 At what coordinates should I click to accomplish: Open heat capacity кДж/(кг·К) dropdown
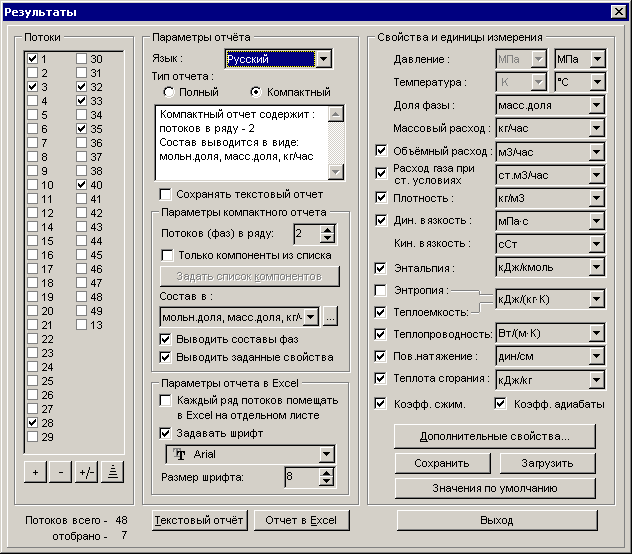pyautogui.click(x=596, y=299)
